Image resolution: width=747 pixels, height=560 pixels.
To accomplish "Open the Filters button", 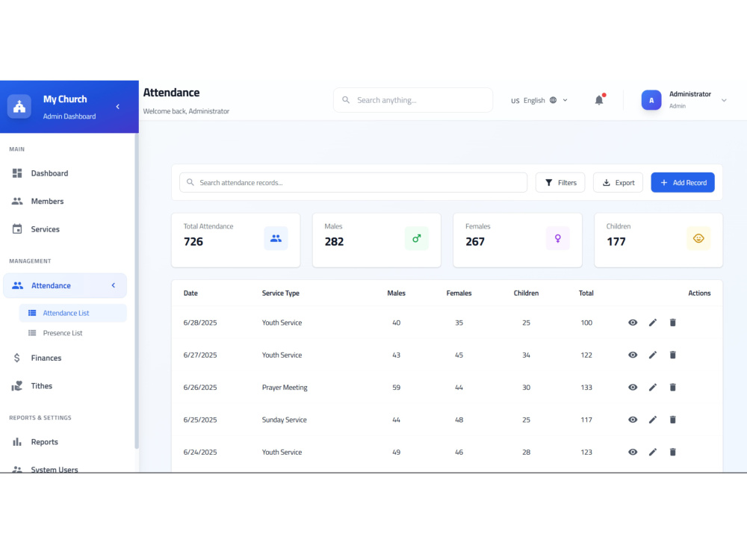I will pos(560,182).
